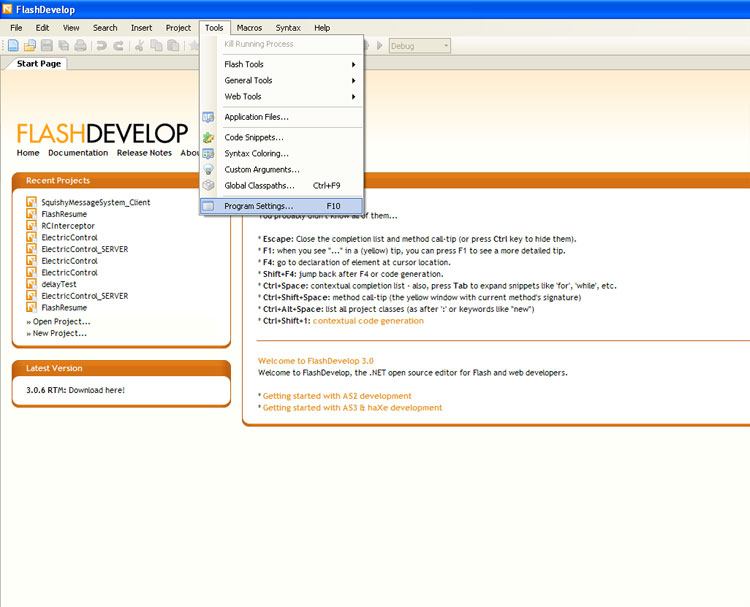Go to the Home link
The width and height of the screenshot is (750, 607).
pos(28,153)
